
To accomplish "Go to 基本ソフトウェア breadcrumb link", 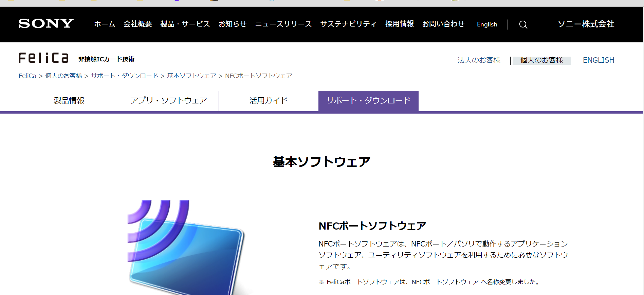I will pos(192,76).
